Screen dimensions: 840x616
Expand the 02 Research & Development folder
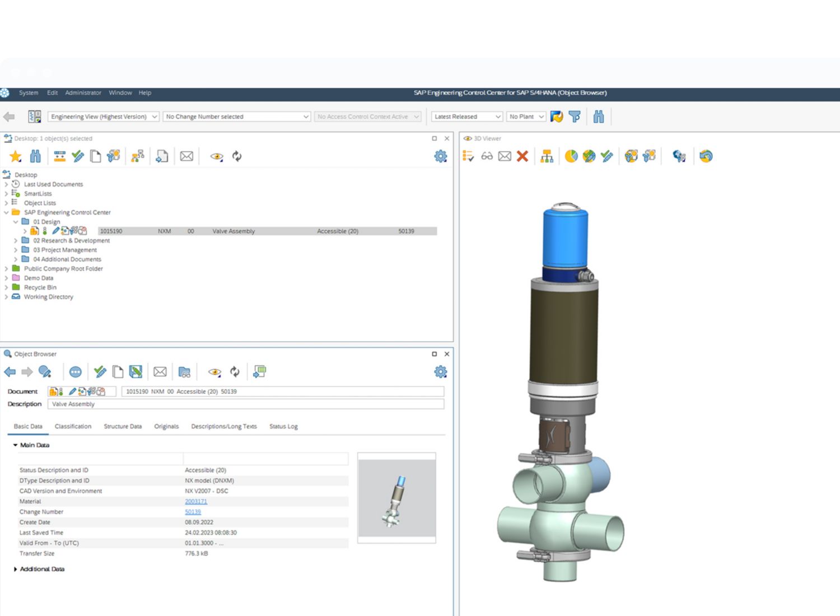click(16, 241)
